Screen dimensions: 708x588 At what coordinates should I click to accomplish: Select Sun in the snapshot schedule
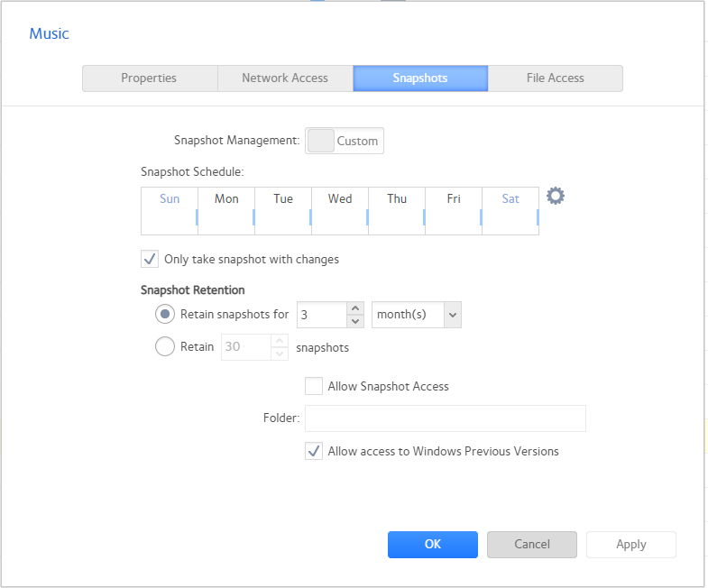[x=170, y=211]
